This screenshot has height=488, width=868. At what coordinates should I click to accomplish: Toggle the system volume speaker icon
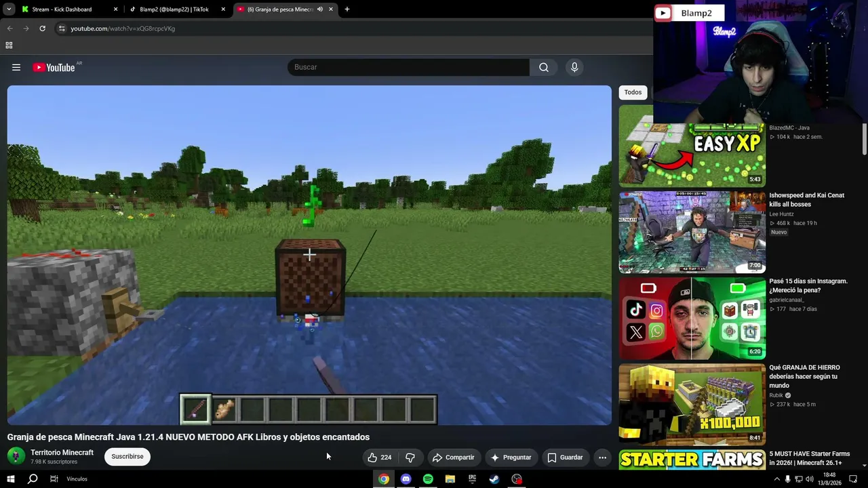(x=810, y=479)
